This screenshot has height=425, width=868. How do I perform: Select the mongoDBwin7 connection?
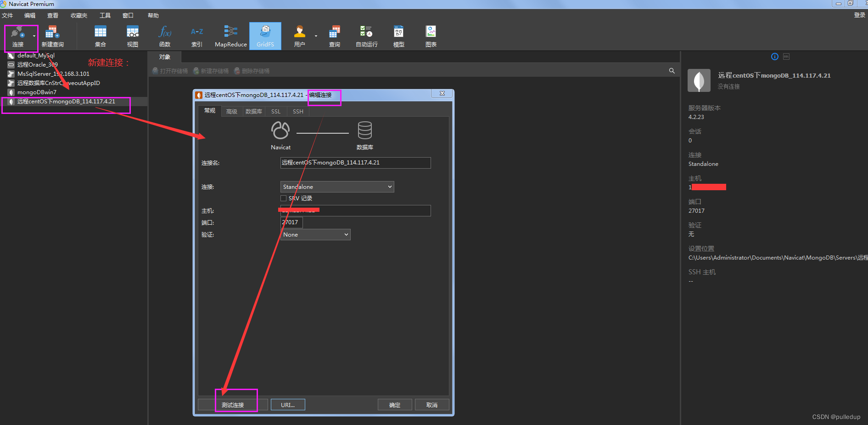[x=37, y=92]
